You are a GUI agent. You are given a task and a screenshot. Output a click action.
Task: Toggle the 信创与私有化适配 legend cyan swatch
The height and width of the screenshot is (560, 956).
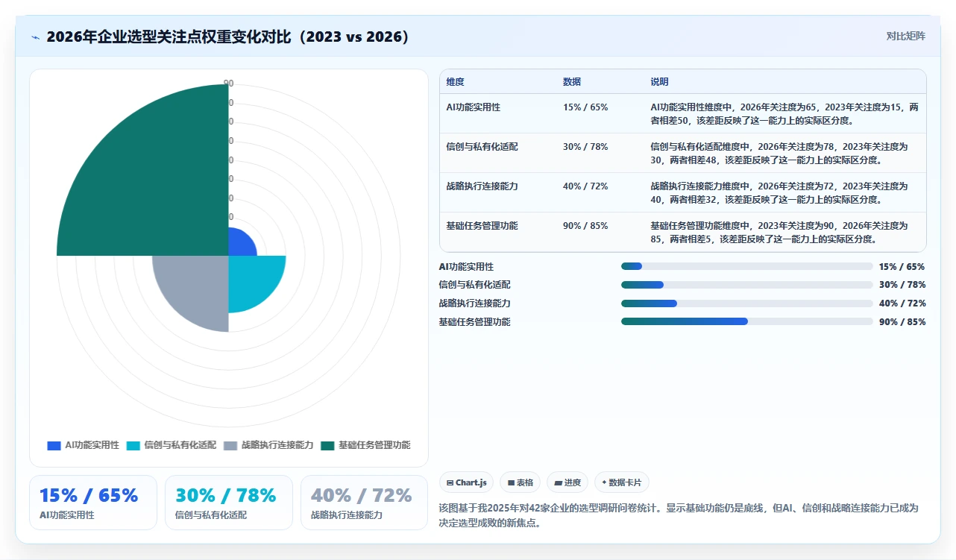133,445
